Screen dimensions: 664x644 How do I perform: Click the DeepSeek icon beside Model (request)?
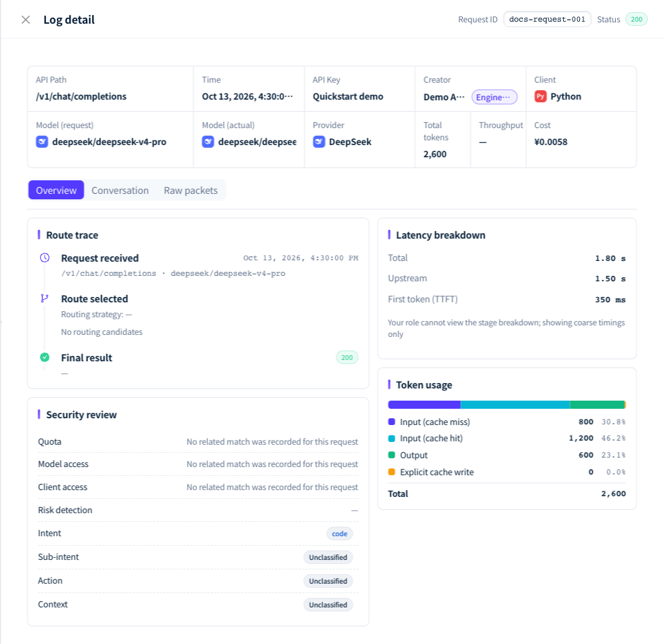tap(42, 142)
